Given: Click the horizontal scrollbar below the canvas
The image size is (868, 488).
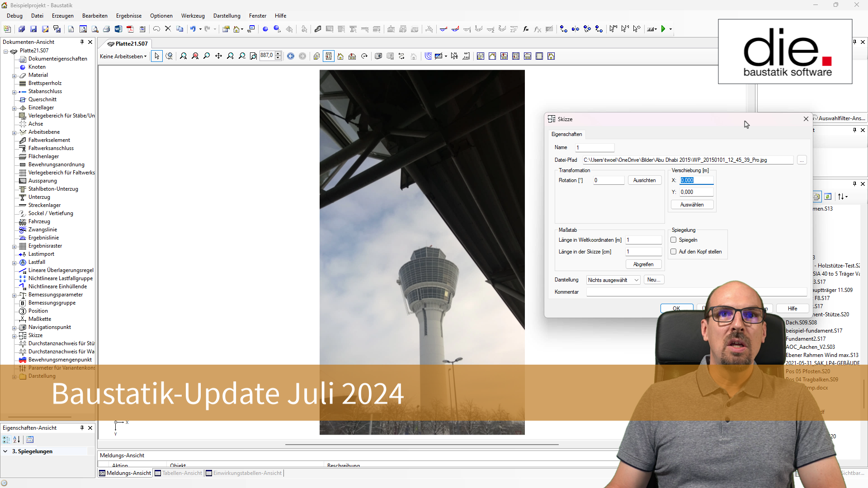Looking at the screenshot, I should click(421, 445).
